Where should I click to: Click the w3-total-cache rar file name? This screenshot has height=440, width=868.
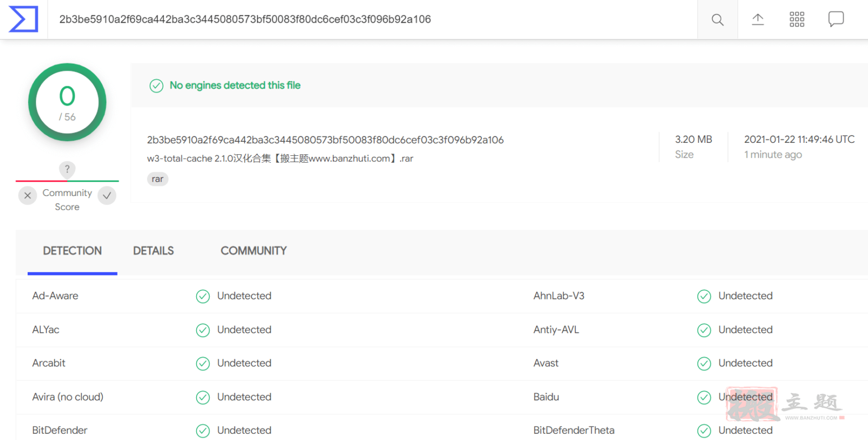(280, 159)
